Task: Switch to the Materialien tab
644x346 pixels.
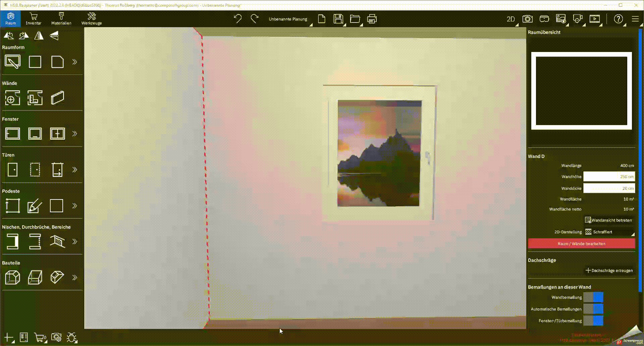Action: (x=61, y=19)
